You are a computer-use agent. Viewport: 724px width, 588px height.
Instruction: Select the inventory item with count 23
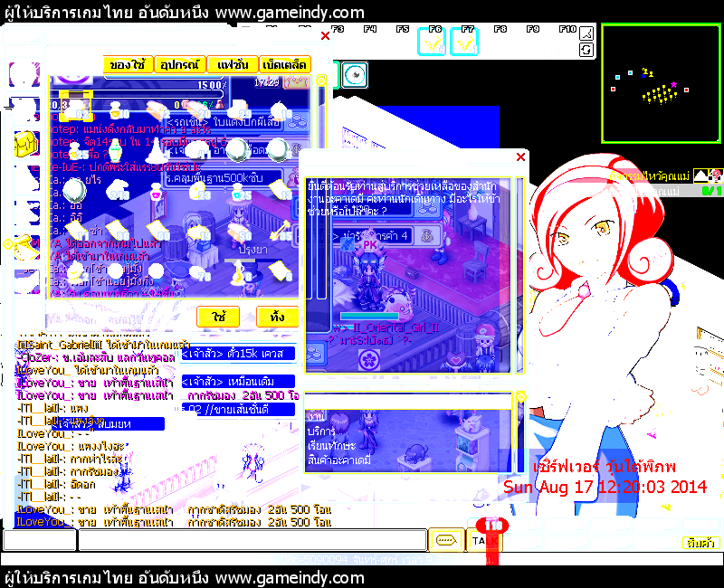[198, 190]
